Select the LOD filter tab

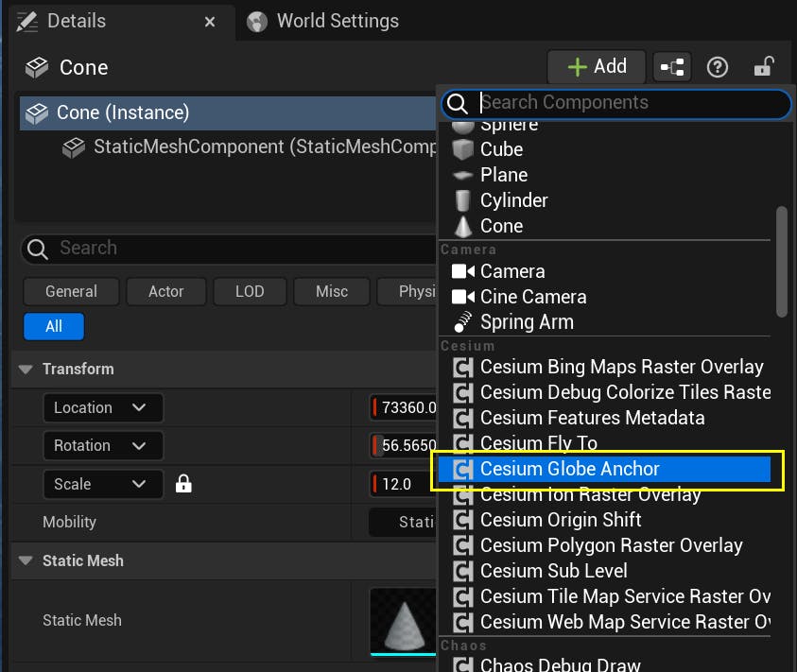(x=250, y=291)
